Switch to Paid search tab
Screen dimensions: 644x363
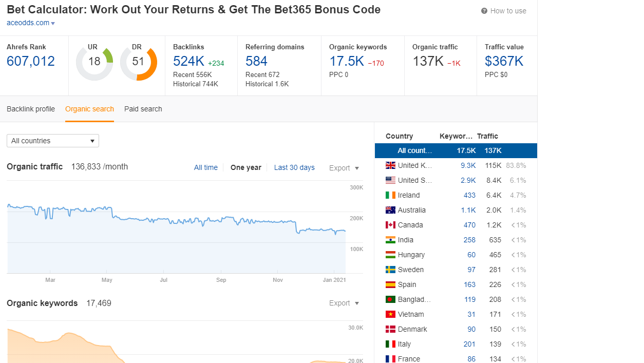tap(143, 109)
